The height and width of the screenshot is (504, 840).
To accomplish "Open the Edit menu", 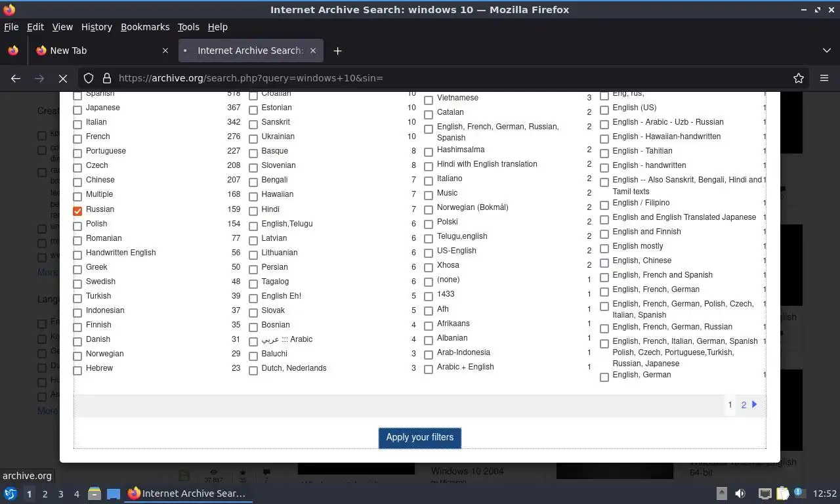I will point(35,27).
